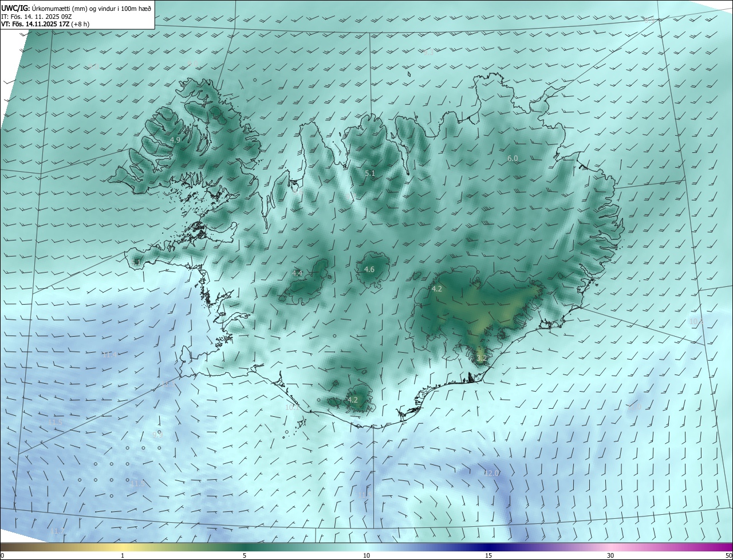Click the 12.0 value over the southern sea

click(x=492, y=473)
